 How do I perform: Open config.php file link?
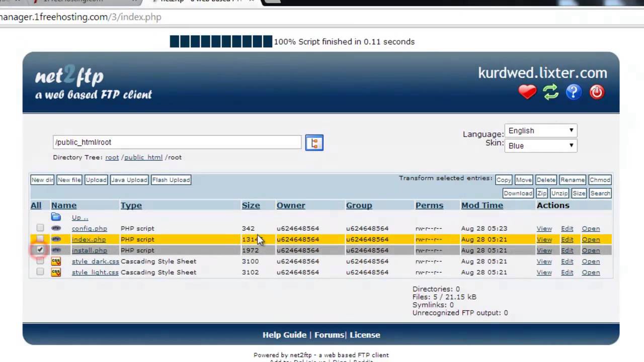point(90,228)
